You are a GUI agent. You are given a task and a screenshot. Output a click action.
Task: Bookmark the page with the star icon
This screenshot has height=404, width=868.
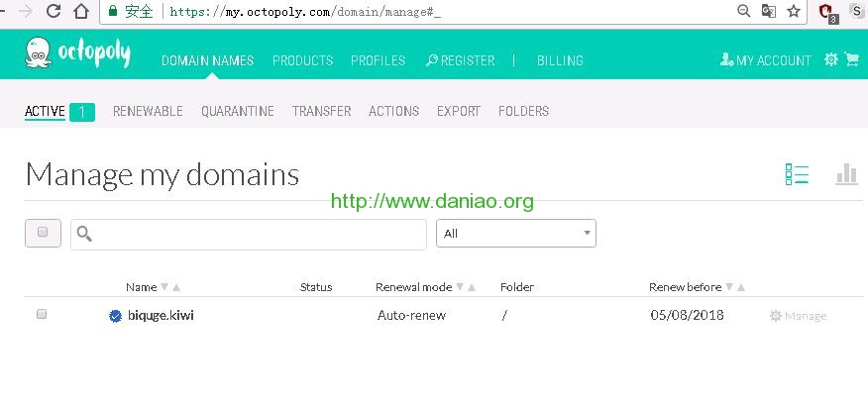(794, 11)
